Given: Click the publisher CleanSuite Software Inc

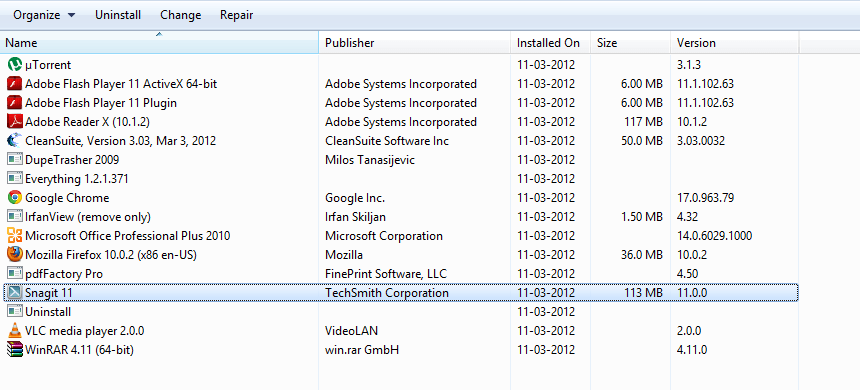Looking at the screenshot, I should click(387, 141).
